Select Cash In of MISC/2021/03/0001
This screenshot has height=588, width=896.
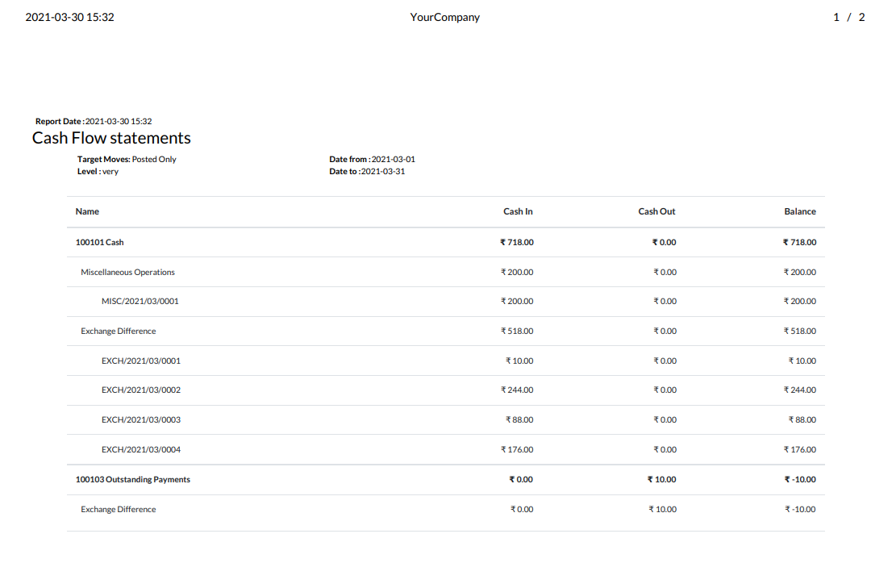(517, 301)
